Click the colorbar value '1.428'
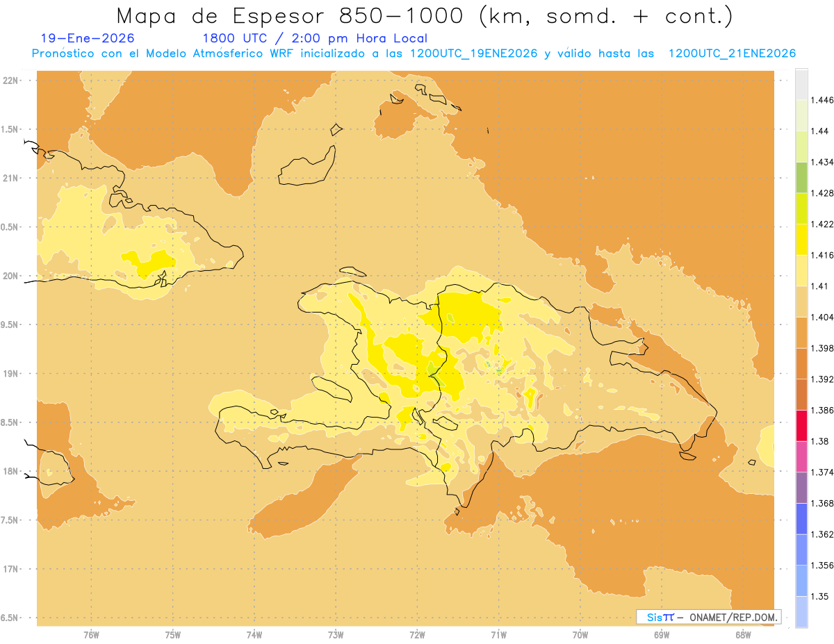Image resolution: width=834 pixels, height=644 pixels. point(821,193)
